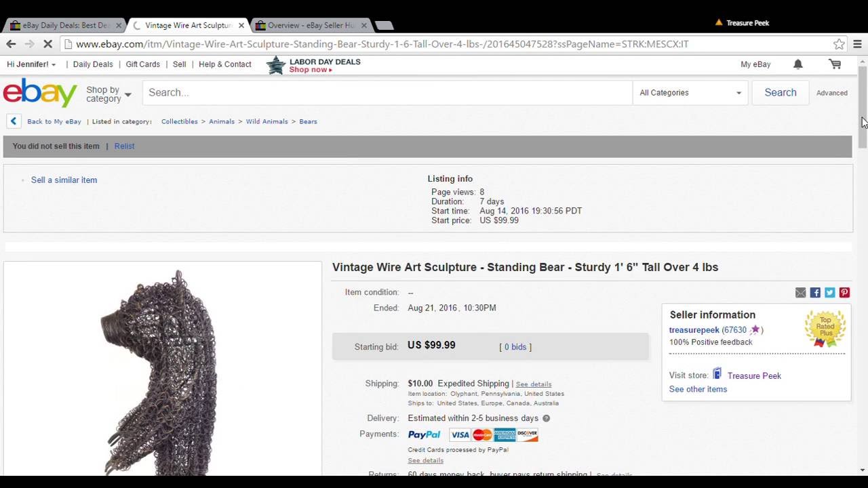Share listing on Twitter
The height and width of the screenshot is (488, 868).
pos(830,293)
